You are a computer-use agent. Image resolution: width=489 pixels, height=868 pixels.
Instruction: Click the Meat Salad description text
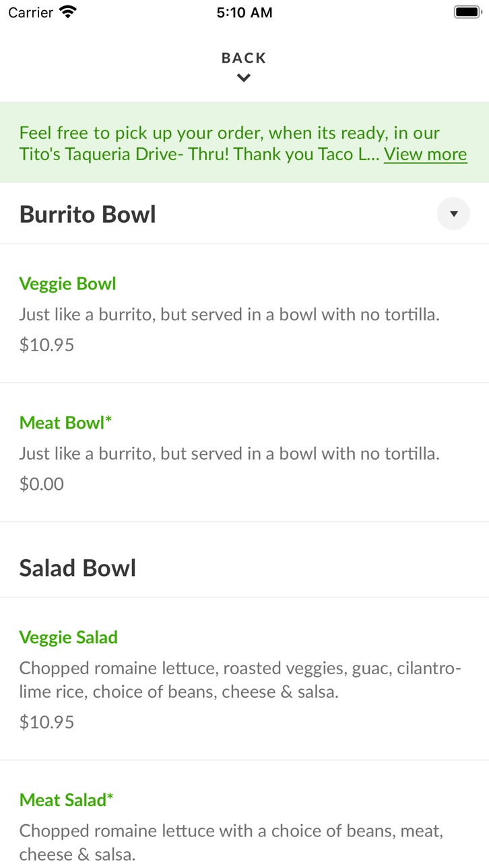[x=231, y=842]
